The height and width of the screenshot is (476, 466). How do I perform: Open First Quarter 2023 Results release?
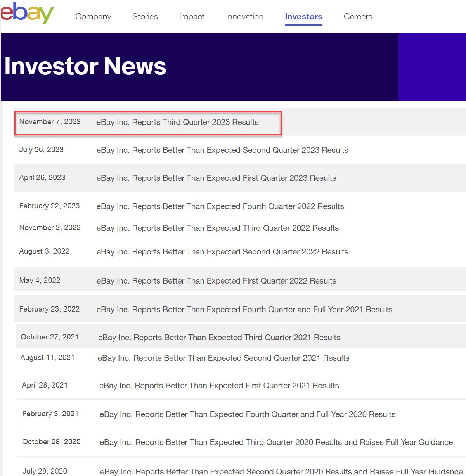tap(216, 178)
